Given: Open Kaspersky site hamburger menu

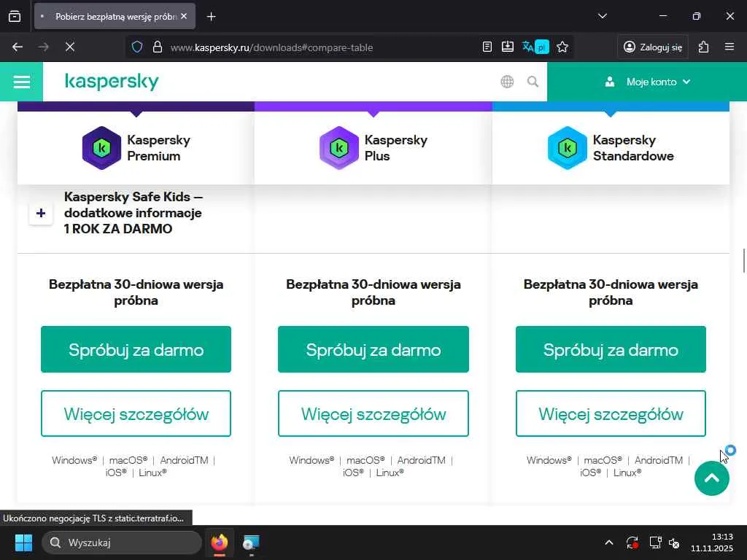Looking at the screenshot, I should (21, 82).
